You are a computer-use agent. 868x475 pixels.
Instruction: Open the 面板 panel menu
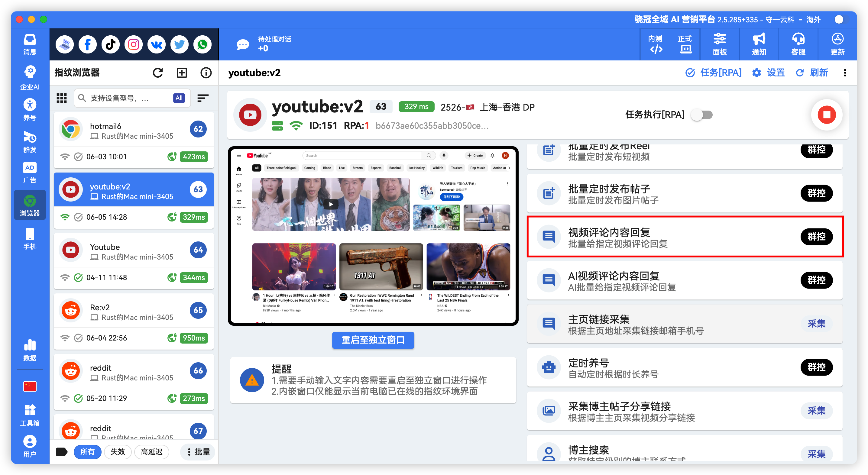[720, 44]
